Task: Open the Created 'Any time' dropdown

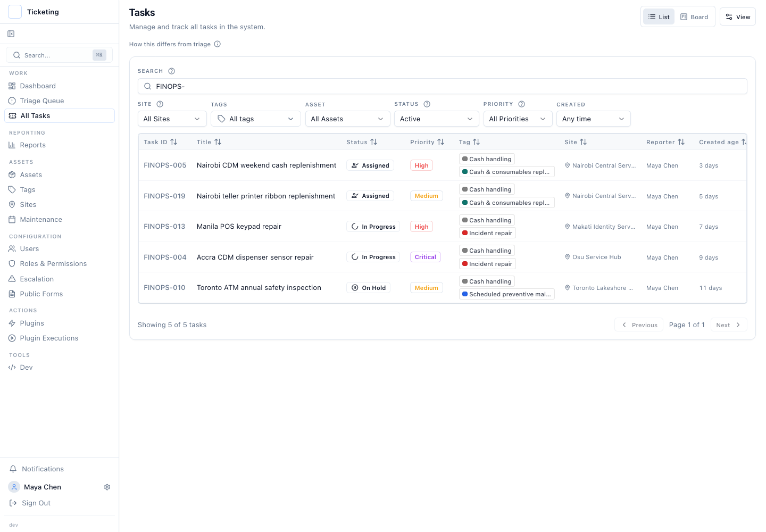Action: 593,119
